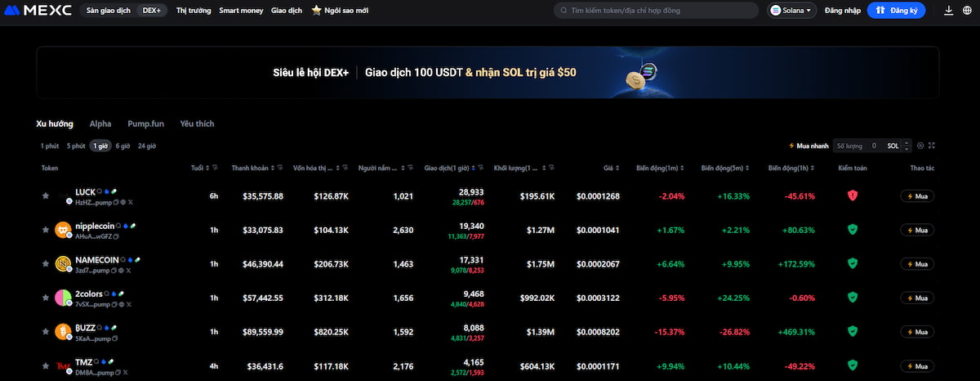
Task: Sort by Tuổi column arrows
Action: 207,168
